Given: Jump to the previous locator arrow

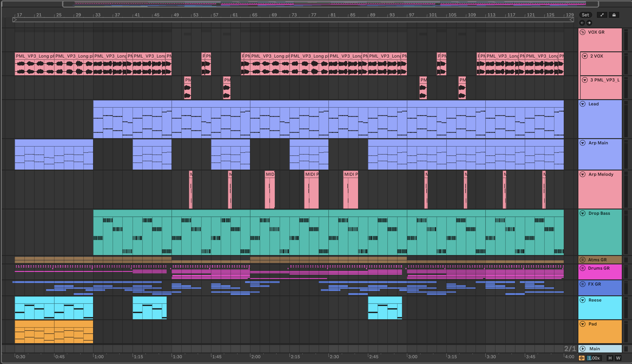Looking at the screenshot, I should click(x=582, y=23).
